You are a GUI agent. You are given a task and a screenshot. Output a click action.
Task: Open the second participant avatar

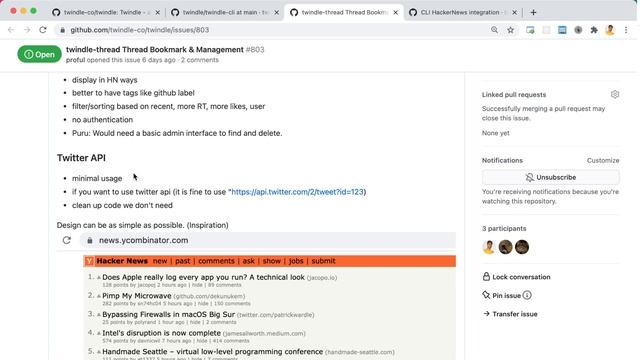tap(505, 247)
